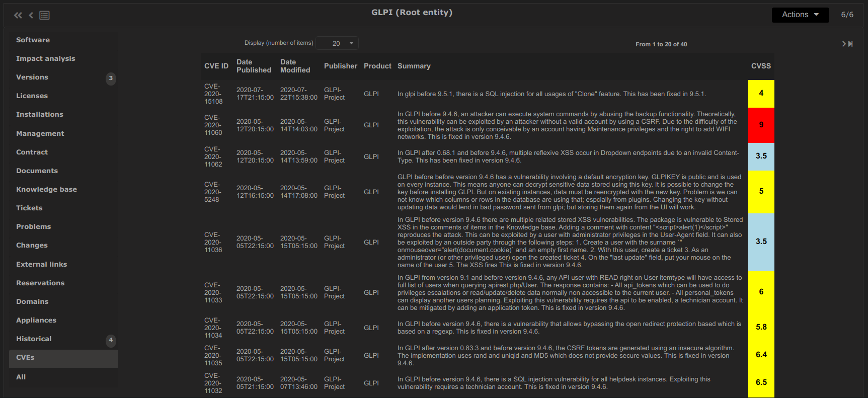Go to previous record arrow icon
Viewport: 868px width, 398px height.
tap(31, 15)
